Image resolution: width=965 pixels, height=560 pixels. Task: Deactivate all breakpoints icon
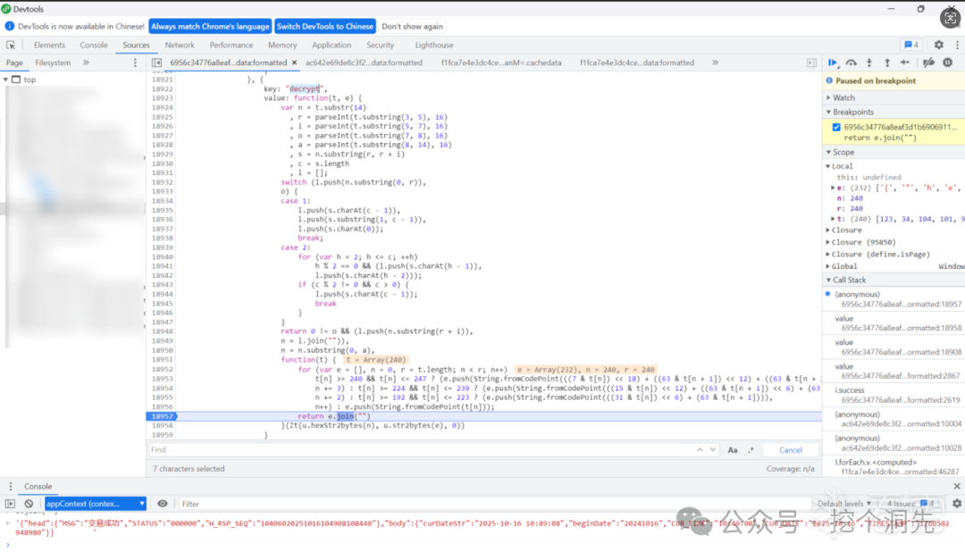tap(928, 63)
